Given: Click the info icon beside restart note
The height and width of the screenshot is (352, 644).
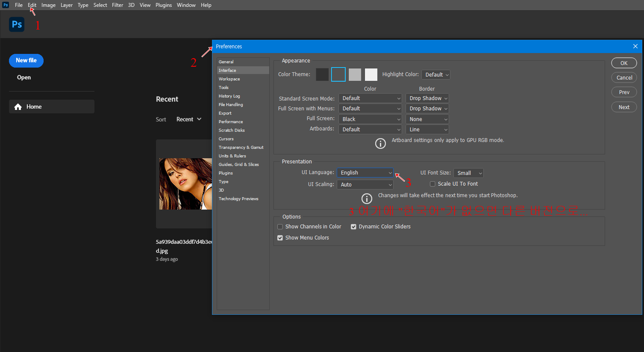Looking at the screenshot, I should (x=367, y=198).
